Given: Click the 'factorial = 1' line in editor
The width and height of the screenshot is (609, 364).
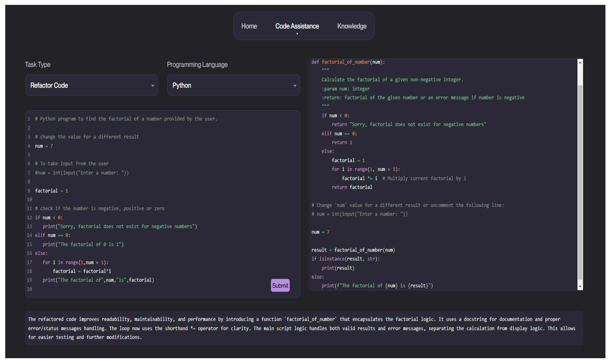Looking at the screenshot, I should point(52,191).
